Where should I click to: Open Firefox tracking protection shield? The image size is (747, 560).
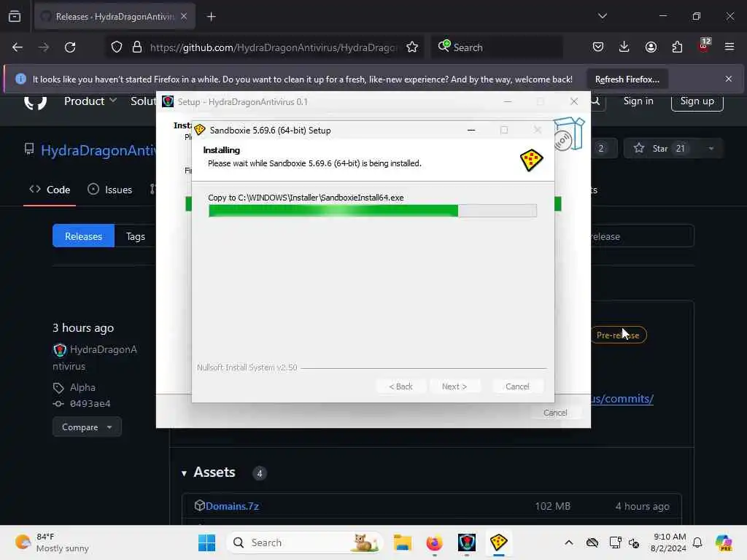tap(117, 47)
